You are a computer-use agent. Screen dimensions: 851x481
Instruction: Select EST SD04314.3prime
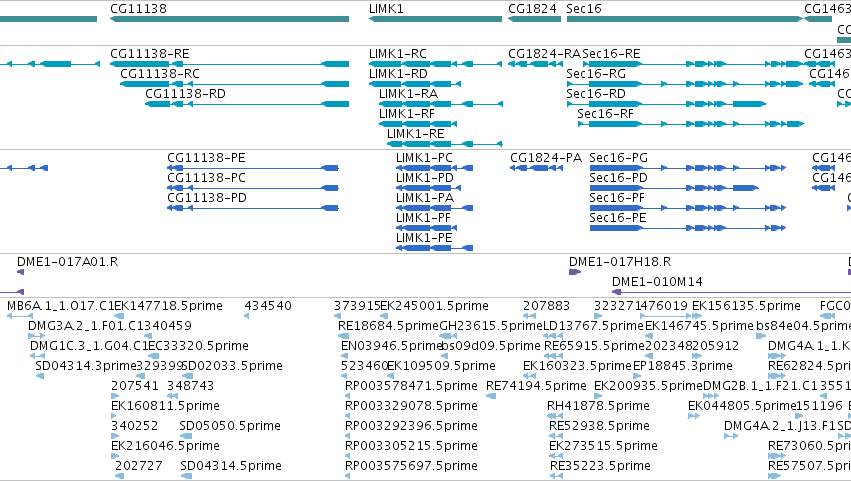[40, 376]
